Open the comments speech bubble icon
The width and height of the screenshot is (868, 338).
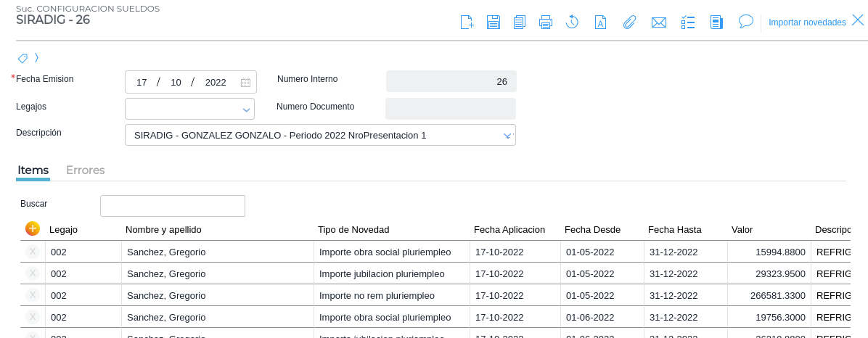click(745, 22)
